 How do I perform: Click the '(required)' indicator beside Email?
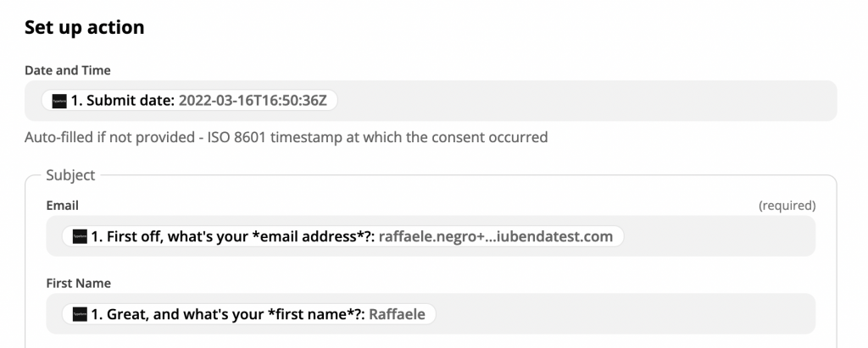(787, 206)
